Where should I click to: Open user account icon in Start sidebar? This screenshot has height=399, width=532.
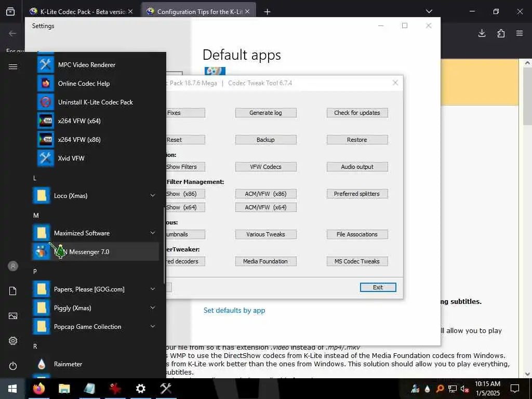[x=13, y=266]
